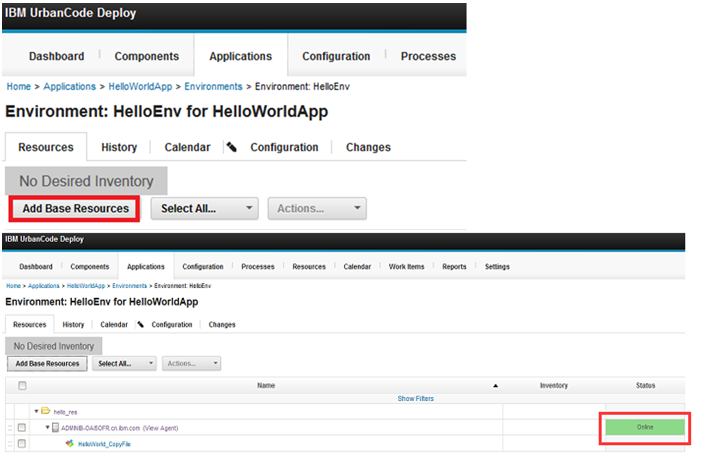Open the ADMINIB-OA6OFR.cn.ibm.com agent link
This screenshot has width=708, height=462.
point(101,428)
